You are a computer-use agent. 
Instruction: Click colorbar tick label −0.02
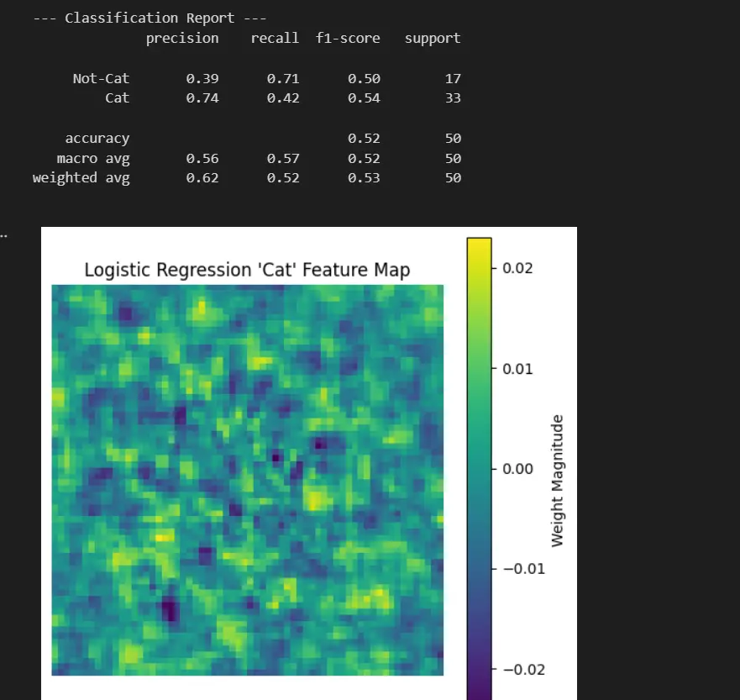click(x=524, y=670)
